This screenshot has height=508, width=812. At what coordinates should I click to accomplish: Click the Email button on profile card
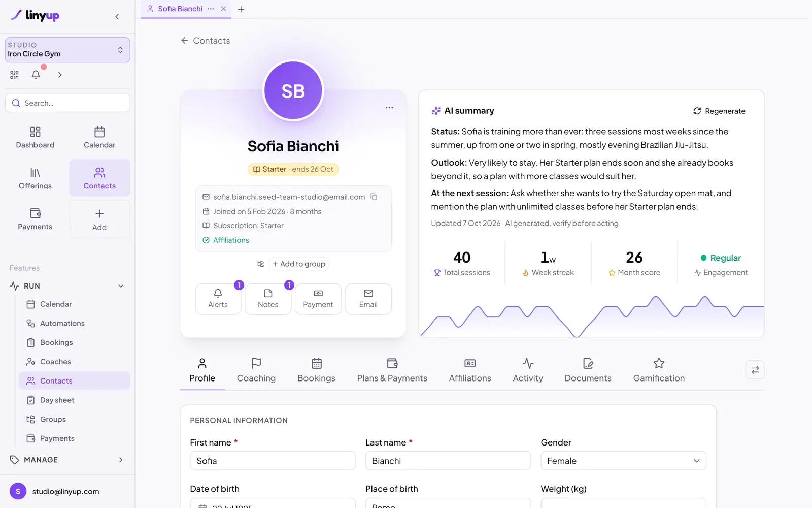coord(368,299)
